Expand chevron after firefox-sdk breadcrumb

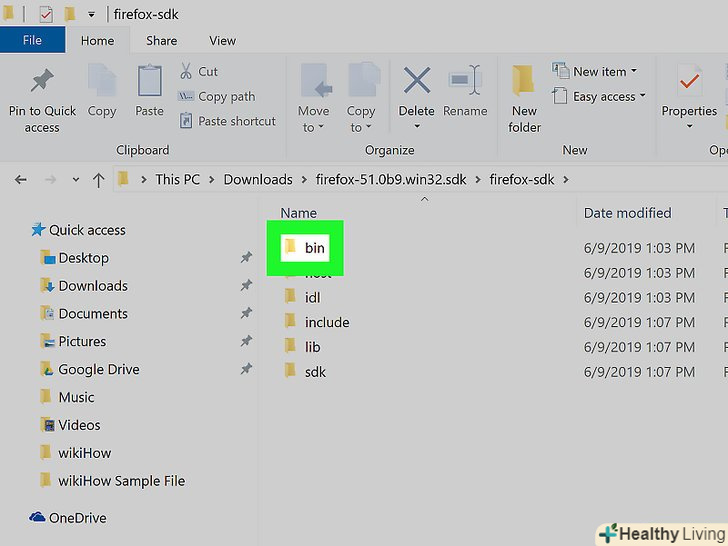click(566, 180)
